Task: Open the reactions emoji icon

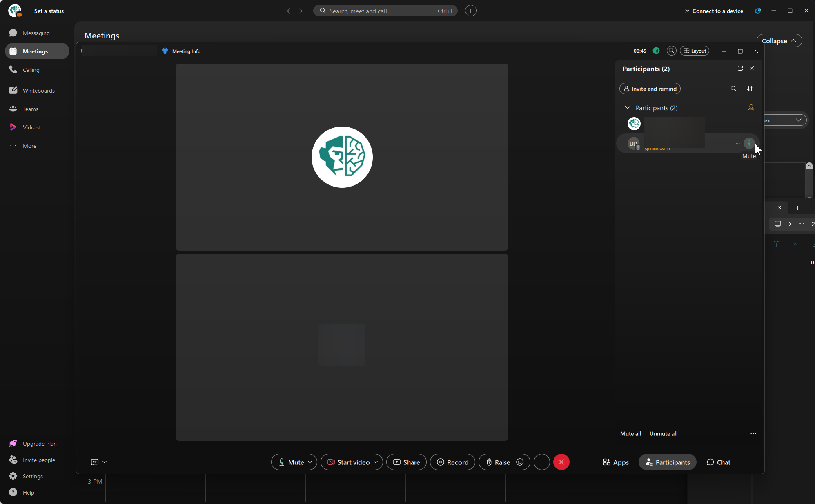Action: (x=520, y=462)
